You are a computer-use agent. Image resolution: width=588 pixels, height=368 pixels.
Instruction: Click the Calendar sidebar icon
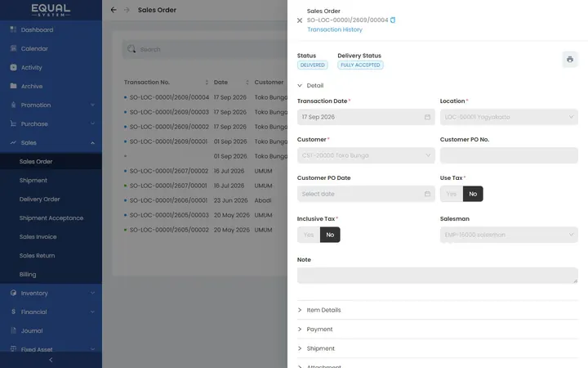coord(14,48)
